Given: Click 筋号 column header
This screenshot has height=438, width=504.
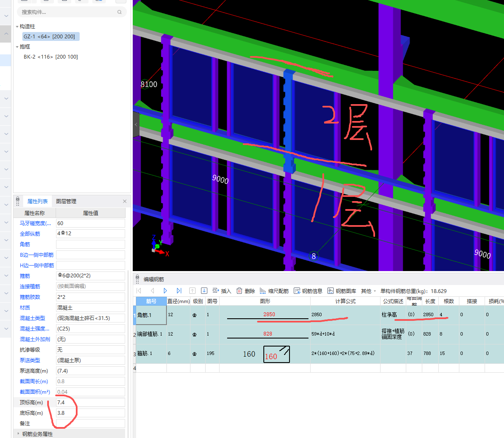Looking at the screenshot, I should 151,301.
